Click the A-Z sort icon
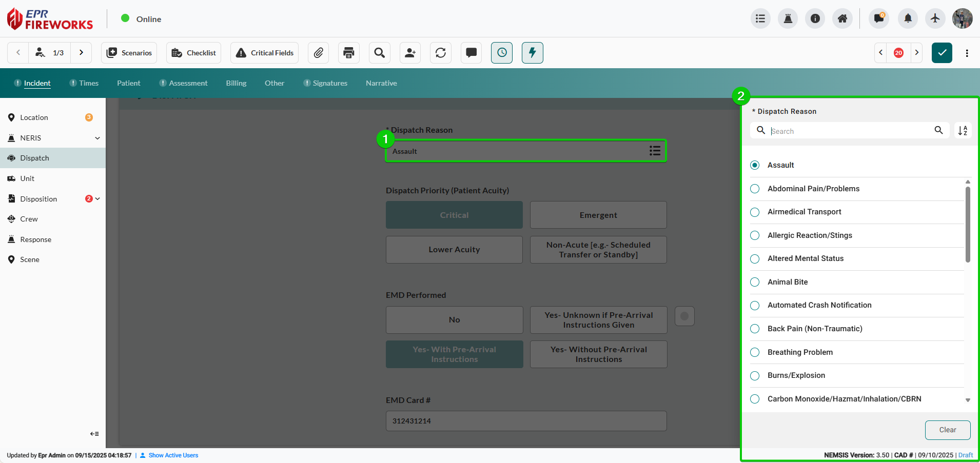Screen dimensions: 980x463 963,131
